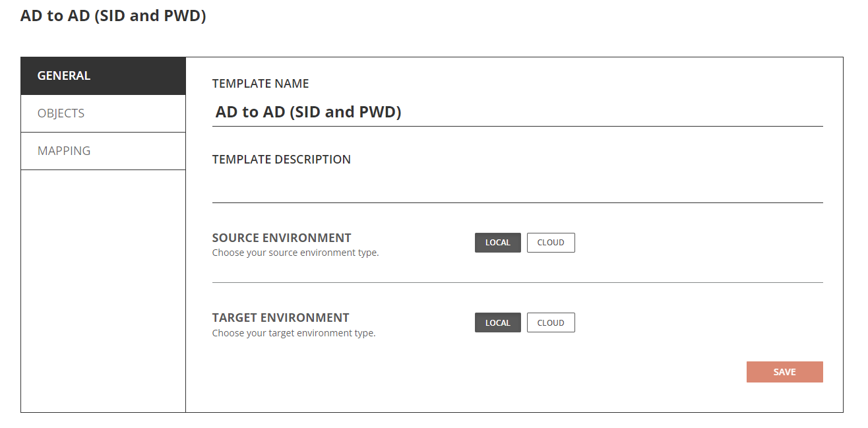Open the GENERAL tab

(103, 76)
